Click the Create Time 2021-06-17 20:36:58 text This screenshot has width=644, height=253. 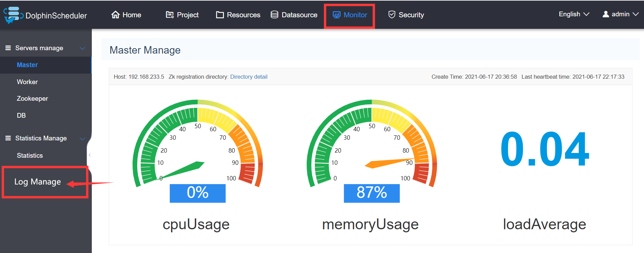pyautogui.click(x=474, y=77)
